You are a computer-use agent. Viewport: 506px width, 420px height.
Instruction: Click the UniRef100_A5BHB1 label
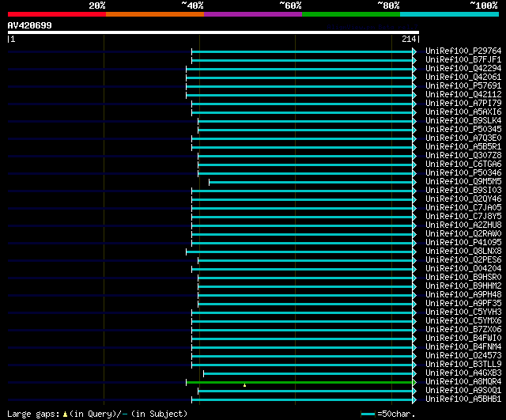coord(463,399)
